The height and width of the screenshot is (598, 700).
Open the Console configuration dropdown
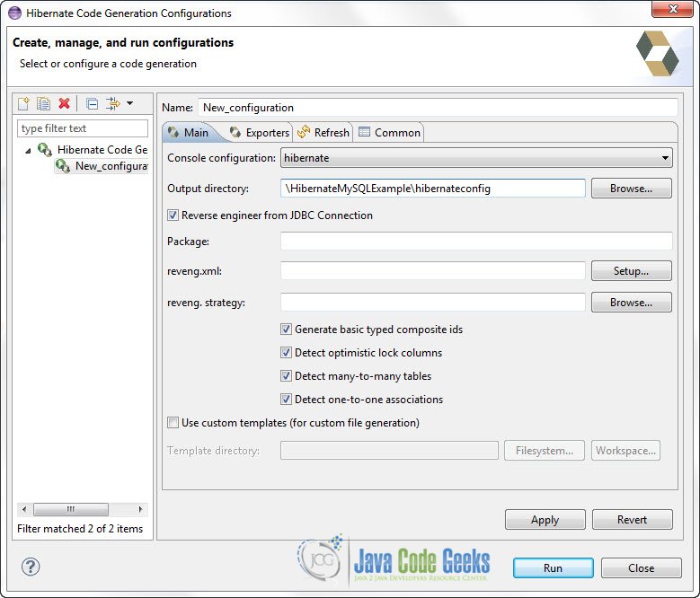(476, 158)
